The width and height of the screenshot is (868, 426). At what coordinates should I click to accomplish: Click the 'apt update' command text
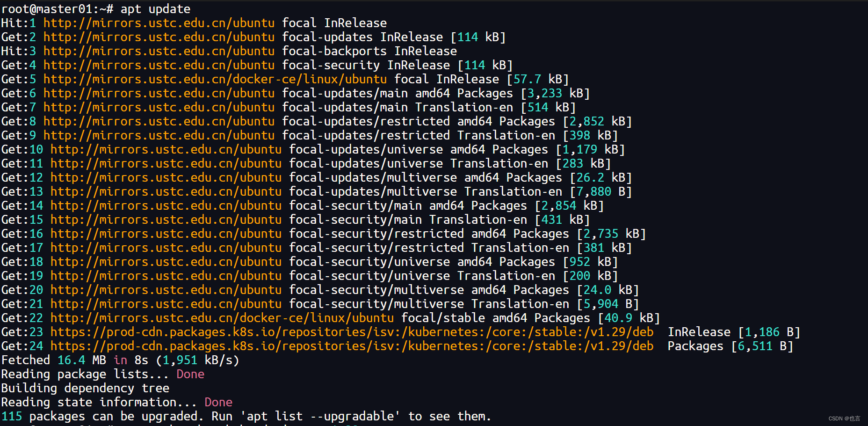click(155, 9)
